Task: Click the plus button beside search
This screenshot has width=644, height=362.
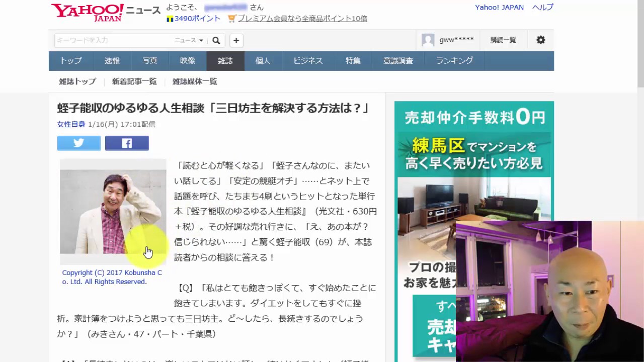Action: coord(236,41)
